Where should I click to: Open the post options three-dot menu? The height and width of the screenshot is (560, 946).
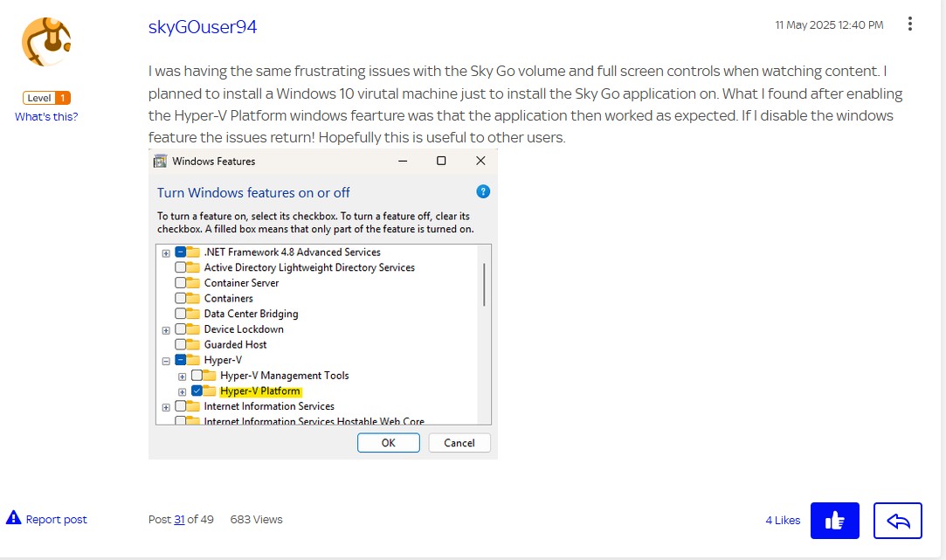click(910, 24)
